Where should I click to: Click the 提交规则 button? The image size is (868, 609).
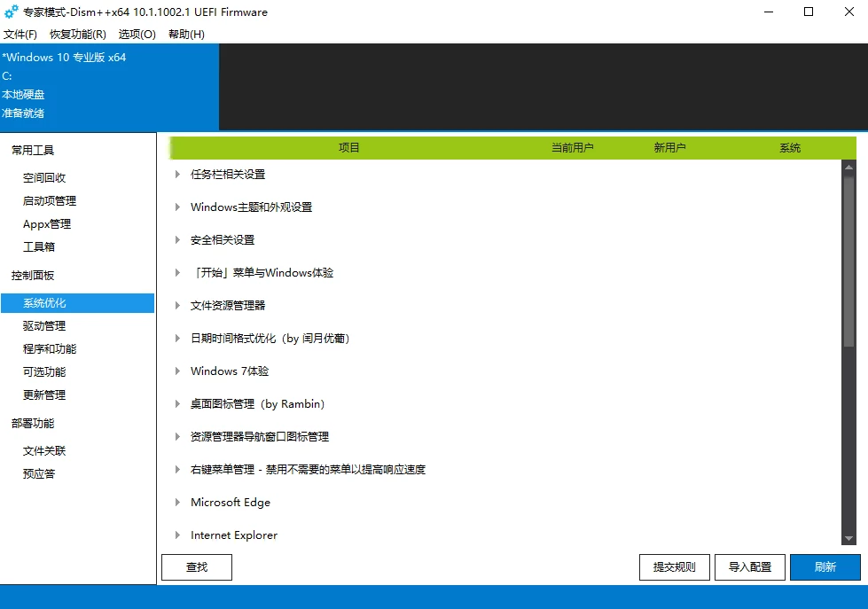pyautogui.click(x=675, y=567)
